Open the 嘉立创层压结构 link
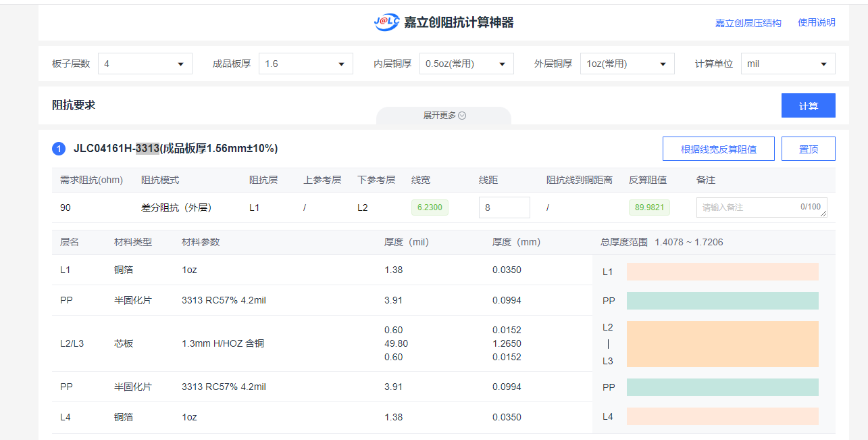The height and width of the screenshot is (440, 868). point(748,23)
